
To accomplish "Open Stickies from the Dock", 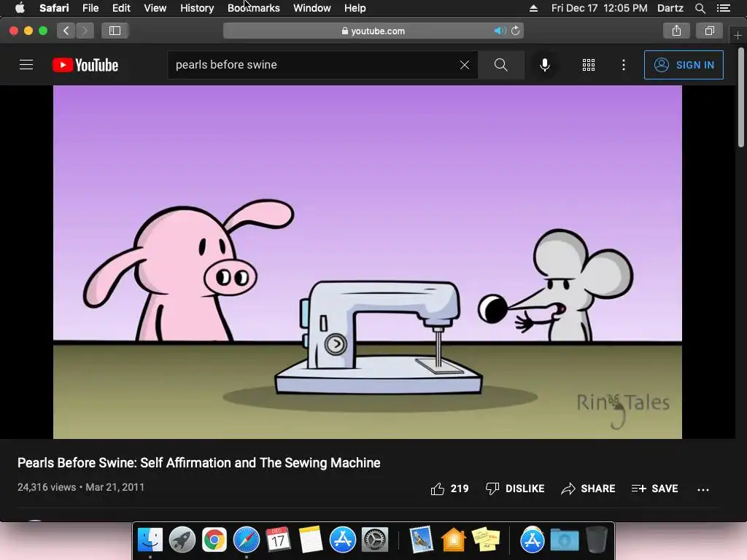I will coord(485,540).
